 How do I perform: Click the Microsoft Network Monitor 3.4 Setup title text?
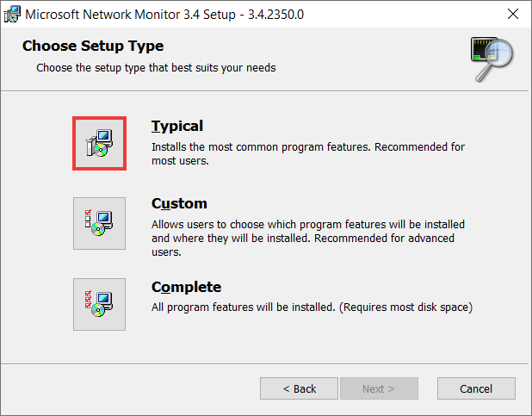click(130, 15)
